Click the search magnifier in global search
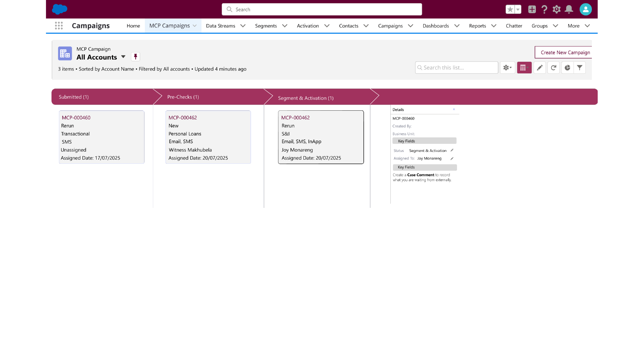644x362 pixels. click(x=229, y=9)
